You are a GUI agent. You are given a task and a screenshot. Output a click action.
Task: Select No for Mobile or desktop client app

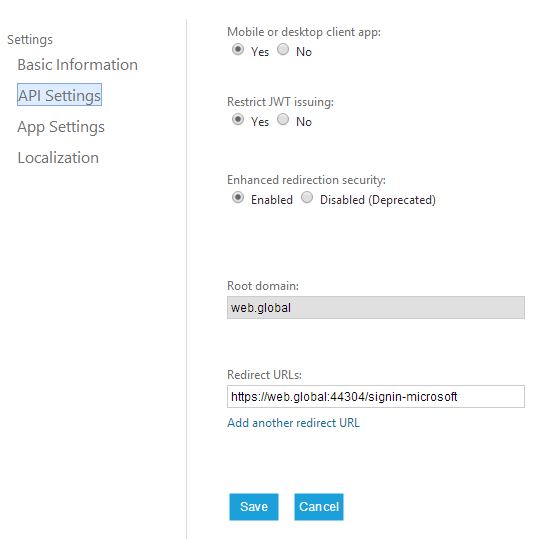point(283,50)
